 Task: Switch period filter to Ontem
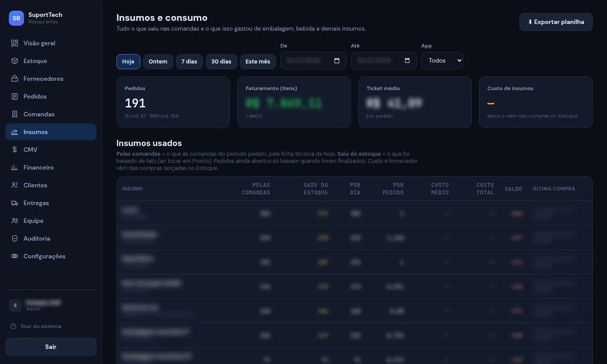[x=158, y=62]
